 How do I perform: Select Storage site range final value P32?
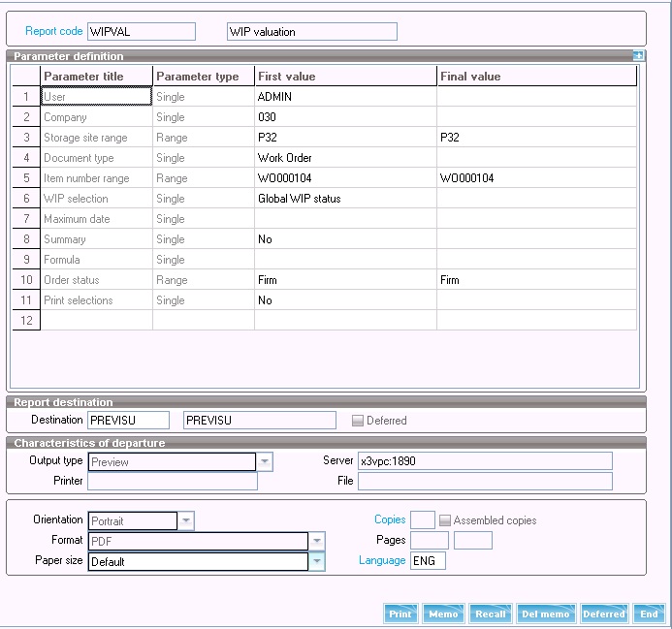point(536,137)
